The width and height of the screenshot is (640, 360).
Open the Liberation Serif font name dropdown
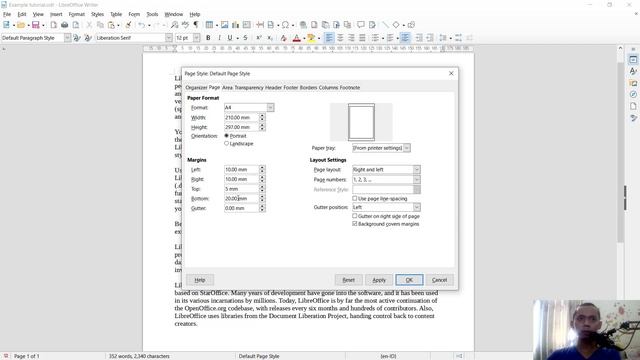(169, 38)
